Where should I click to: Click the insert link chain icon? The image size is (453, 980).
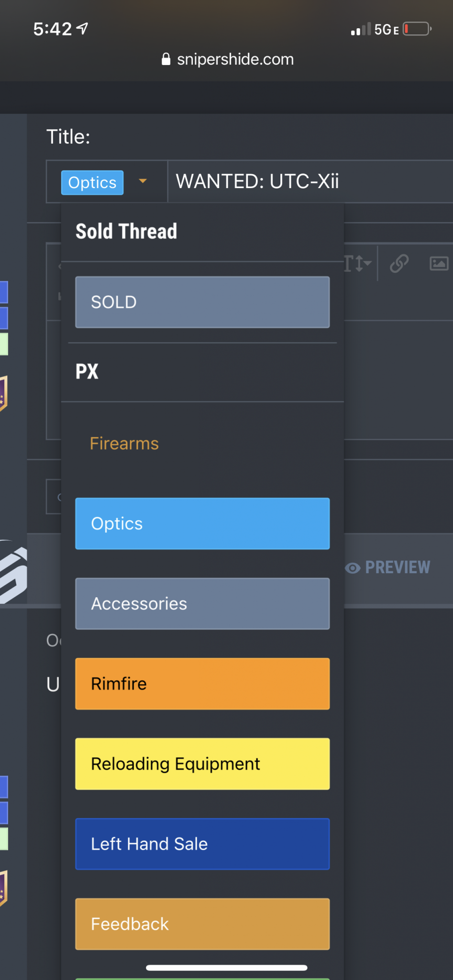coord(399,263)
